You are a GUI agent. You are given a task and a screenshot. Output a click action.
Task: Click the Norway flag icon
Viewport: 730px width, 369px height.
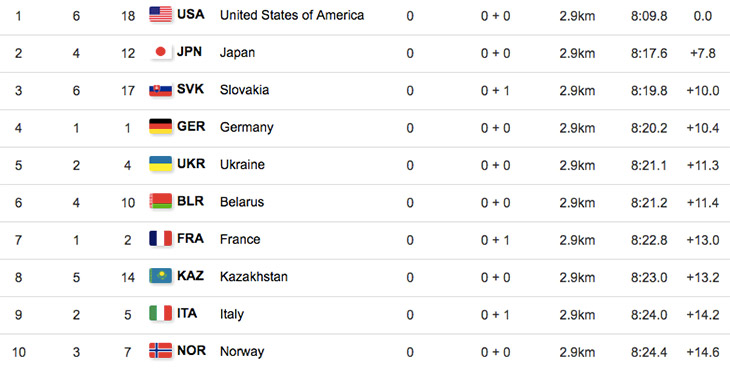[161, 351]
